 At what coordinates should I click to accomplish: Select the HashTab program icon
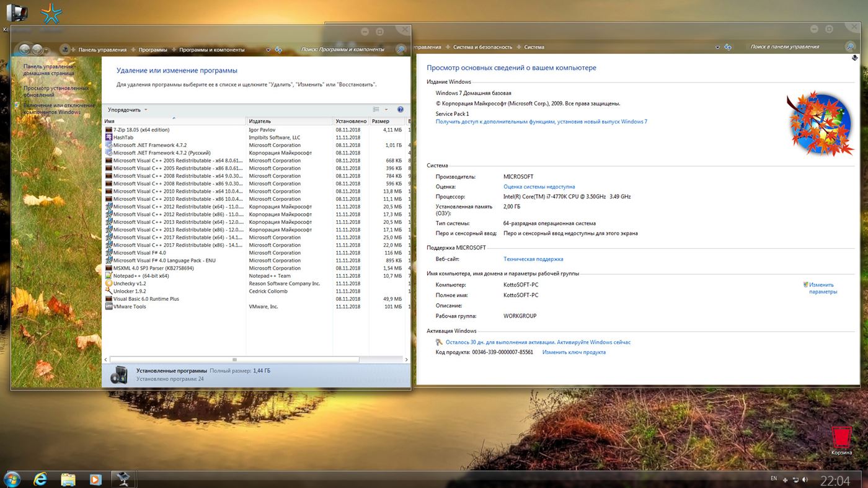pyautogui.click(x=108, y=137)
